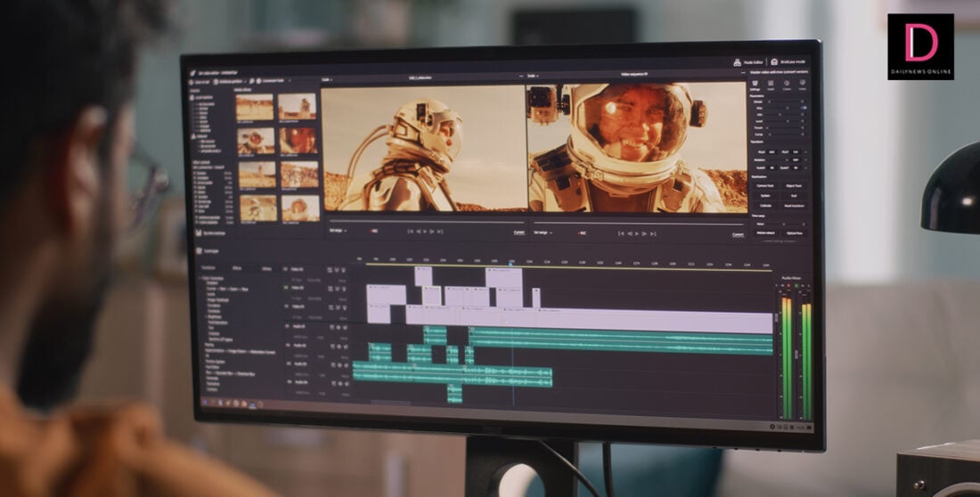Switch to the Transitions tab above effects list

pos(208,267)
